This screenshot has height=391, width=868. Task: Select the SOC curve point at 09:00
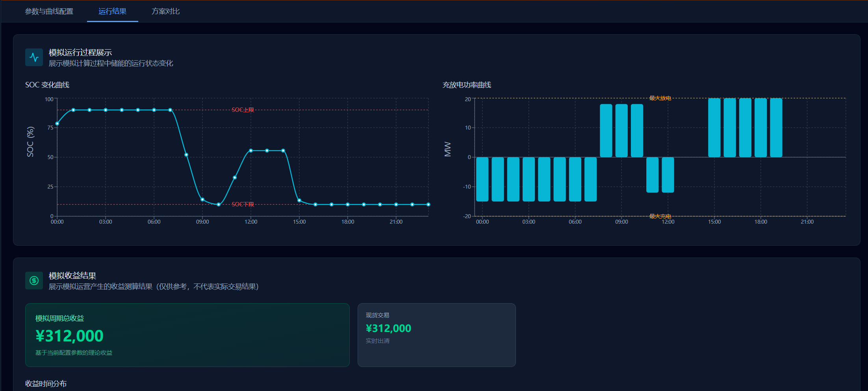coord(202,200)
